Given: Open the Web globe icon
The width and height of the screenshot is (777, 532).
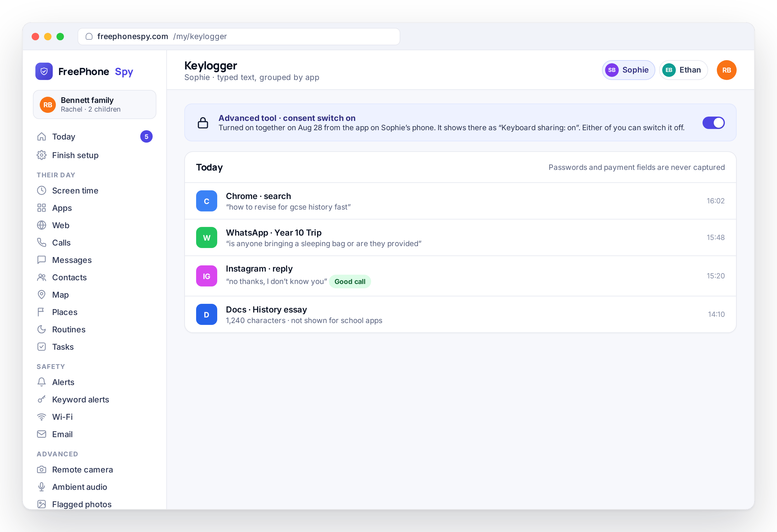Looking at the screenshot, I should point(42,225).
